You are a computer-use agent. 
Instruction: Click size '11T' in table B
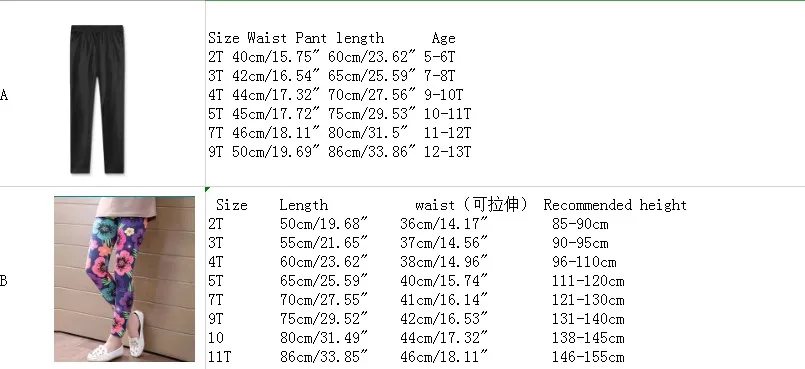[220, 357]
